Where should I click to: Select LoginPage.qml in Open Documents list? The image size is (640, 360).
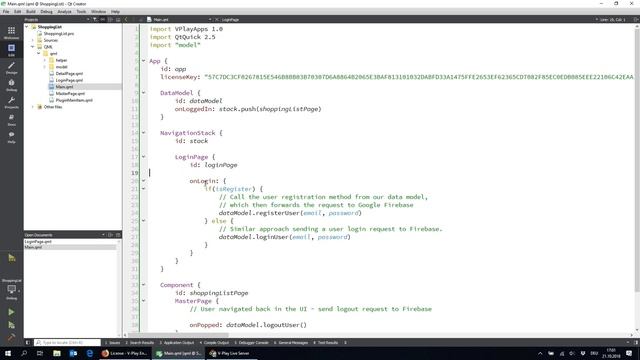click(38, 242)
